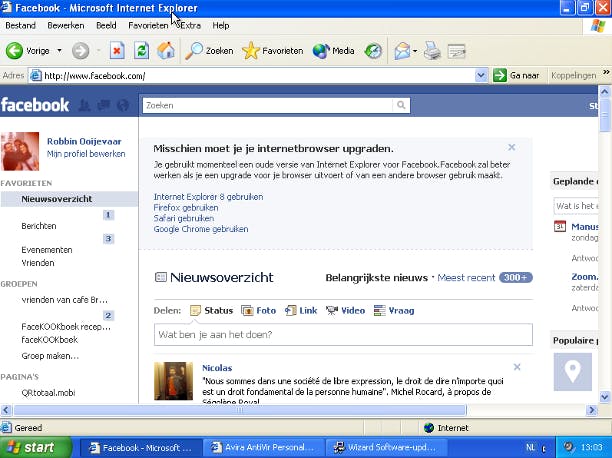Click Mijn profiel bewerken link

(86, 154)
